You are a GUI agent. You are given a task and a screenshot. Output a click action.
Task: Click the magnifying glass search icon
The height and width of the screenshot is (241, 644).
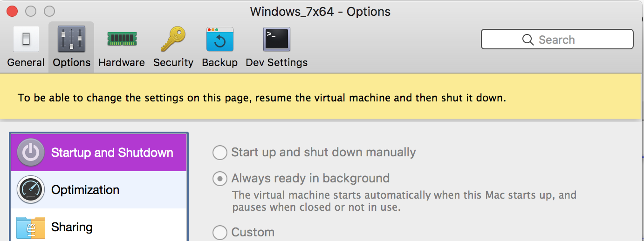click(528, 40)
